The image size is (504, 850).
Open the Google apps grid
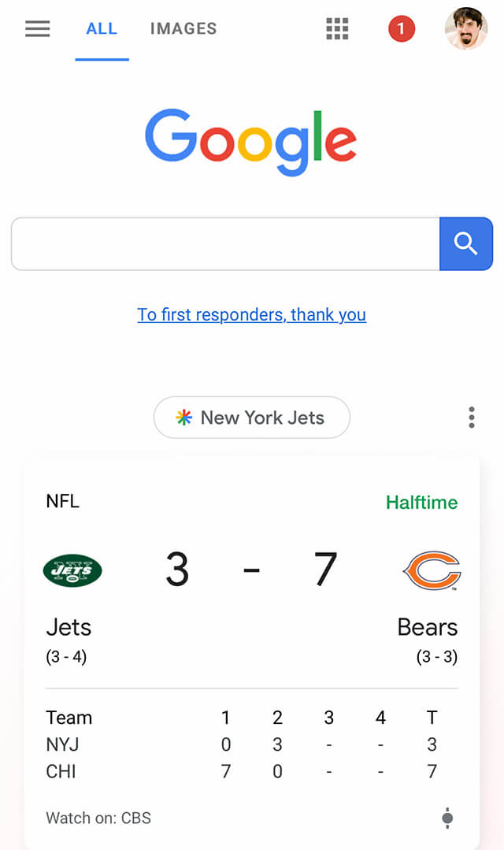pos(337,28)
